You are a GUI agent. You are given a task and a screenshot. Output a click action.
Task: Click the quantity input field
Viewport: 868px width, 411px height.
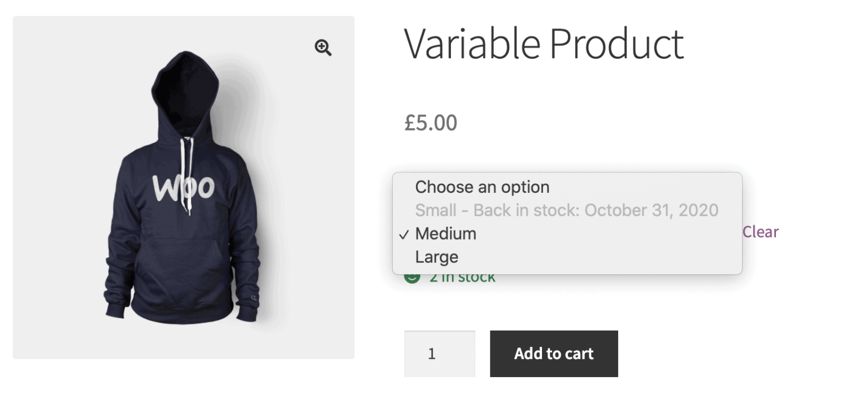point(440,353)
